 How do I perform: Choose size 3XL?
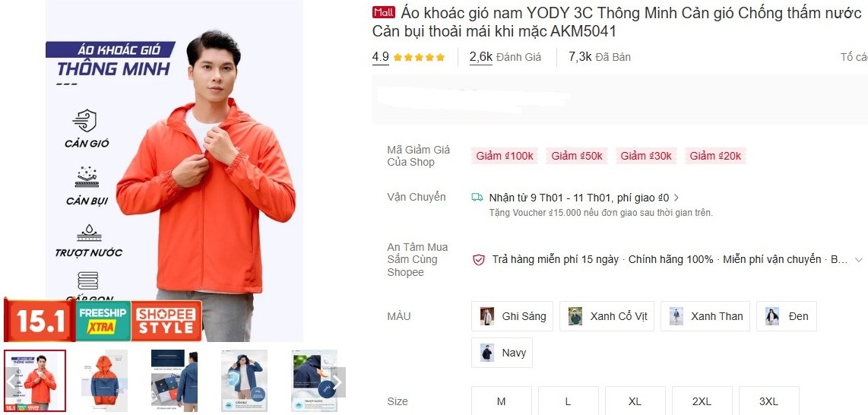[769, 401]
